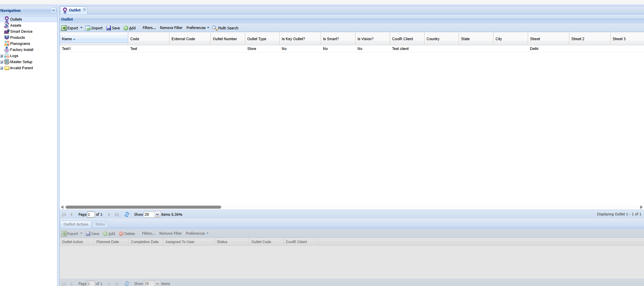
Task: Switch to the Notes tab
Action: point(100,224)
